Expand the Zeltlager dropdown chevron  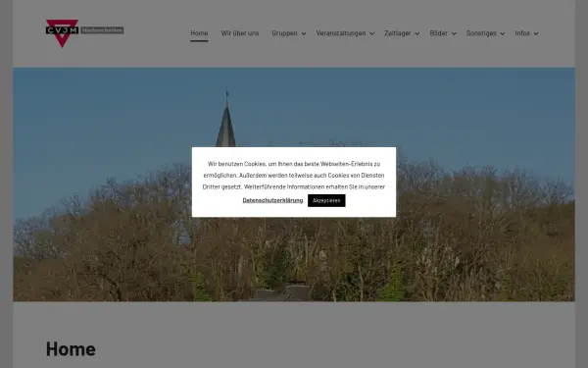tap(417, 33)
